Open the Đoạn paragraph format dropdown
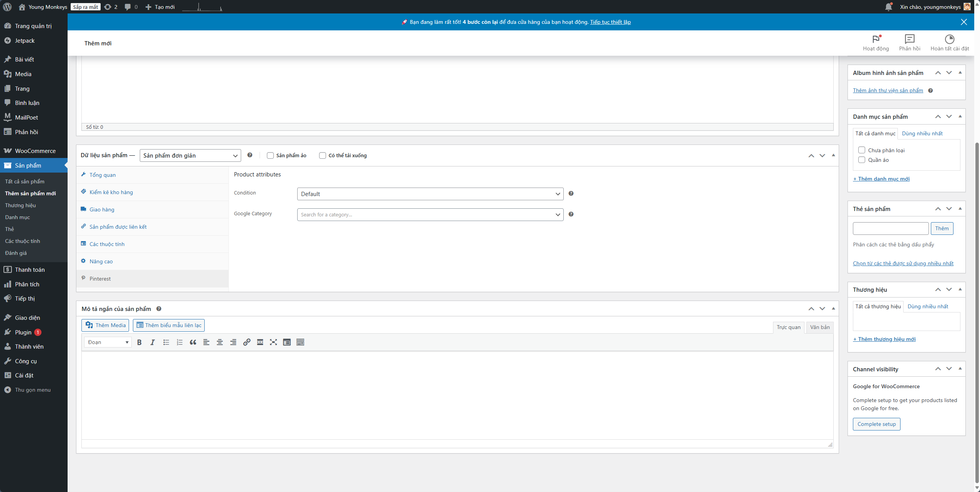980x492 pixels. (x=108, y=342)
